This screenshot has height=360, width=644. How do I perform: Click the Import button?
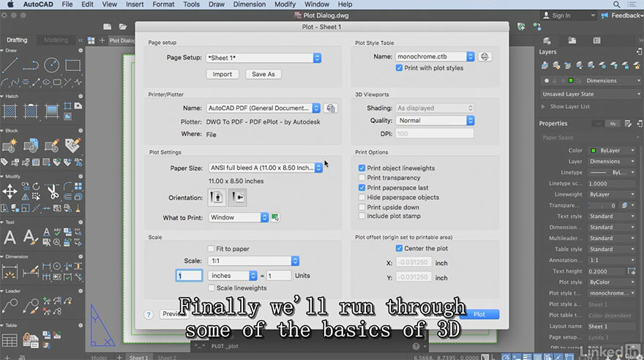click(222, 75)
